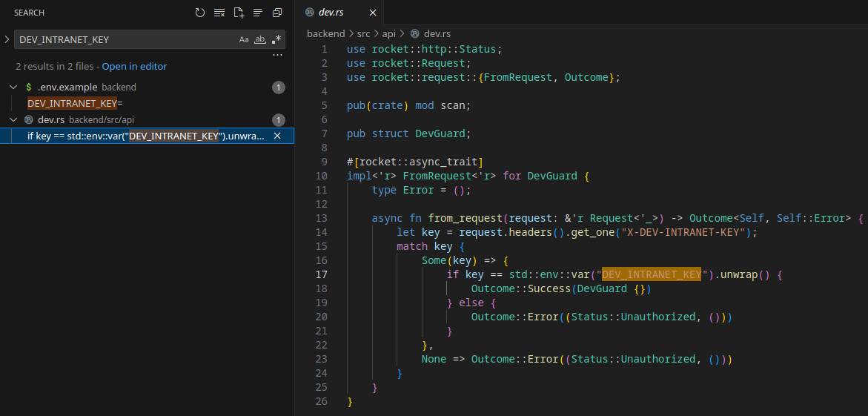868x416 pixels.
Task: Click 'use rocket::request::{FromRequest, Outcome};' line
Action: [x=484, y=77]
